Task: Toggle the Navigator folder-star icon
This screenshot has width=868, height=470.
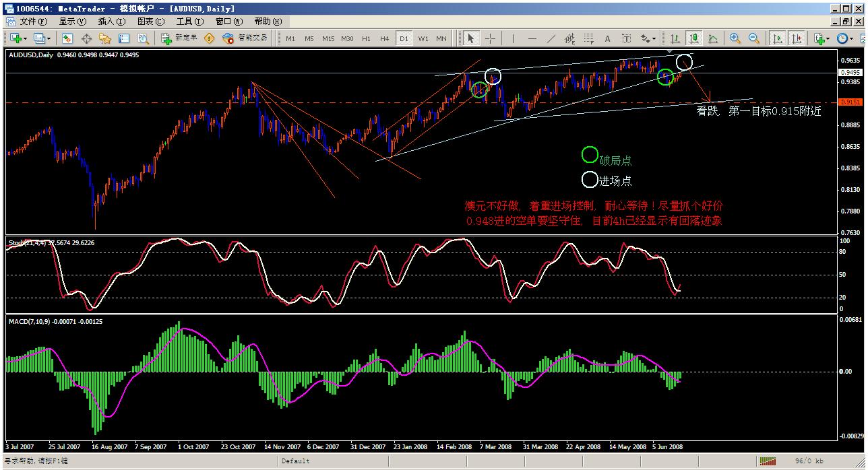Action: coord(106,38)
